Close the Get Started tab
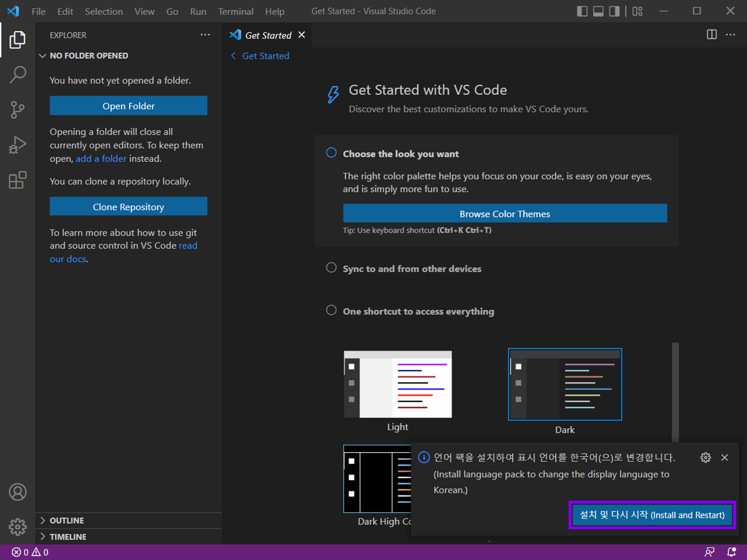747x560 pixels. tap(302, 35)
